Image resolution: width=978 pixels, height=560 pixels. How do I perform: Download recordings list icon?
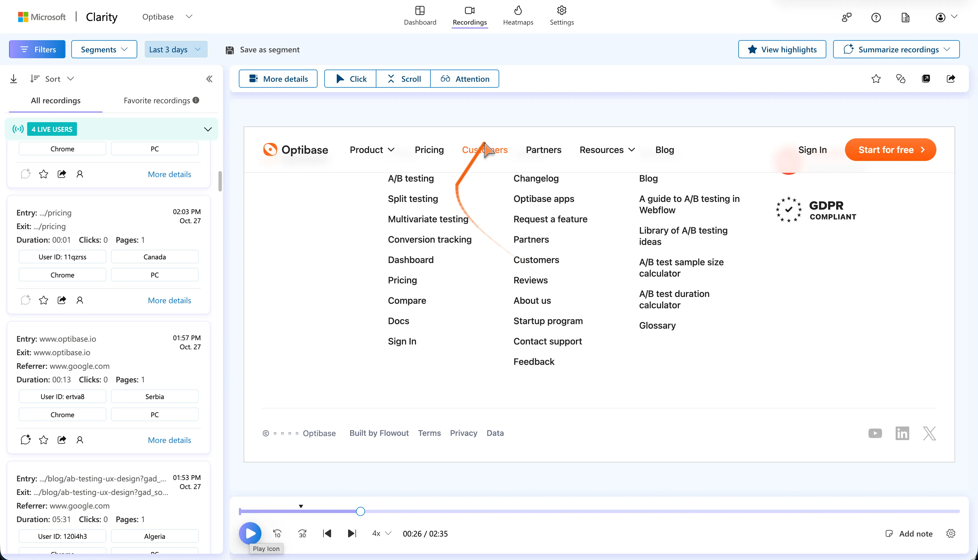[14, 79]
